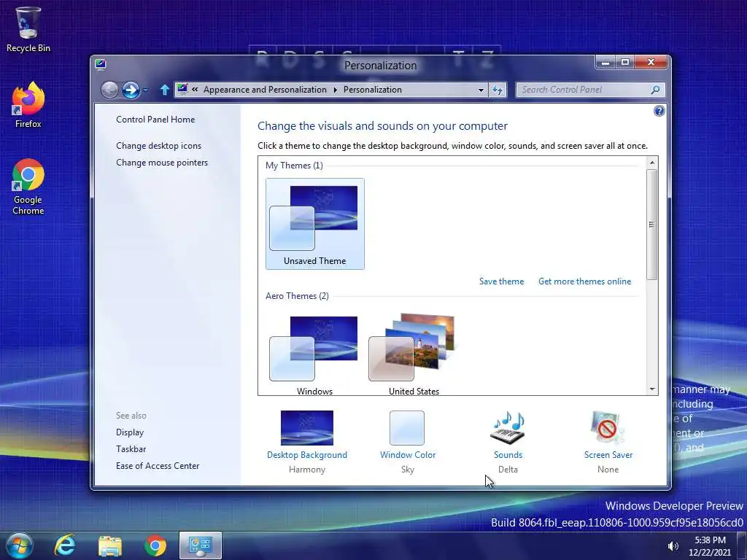Image resolution: width=747 pixels, height=560 pixels.
Task: Open the recent pages dropdown arrow
Action: pos(145,90)
